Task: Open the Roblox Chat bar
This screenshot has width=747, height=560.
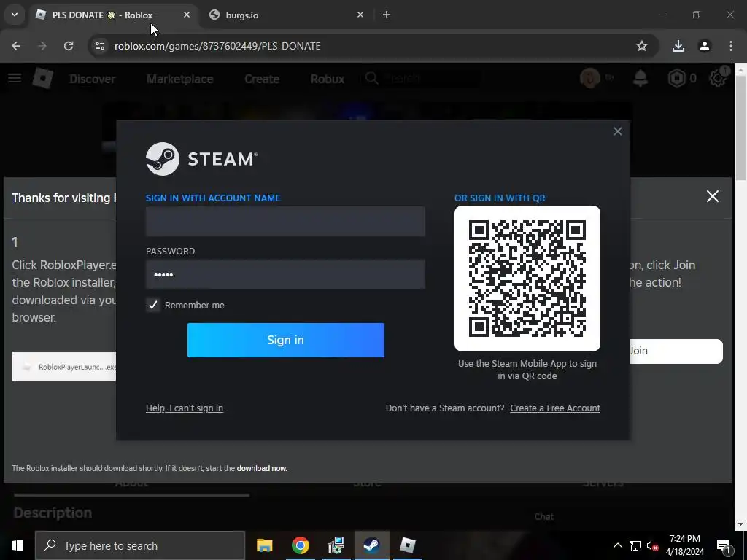Action: coord(544,517)
